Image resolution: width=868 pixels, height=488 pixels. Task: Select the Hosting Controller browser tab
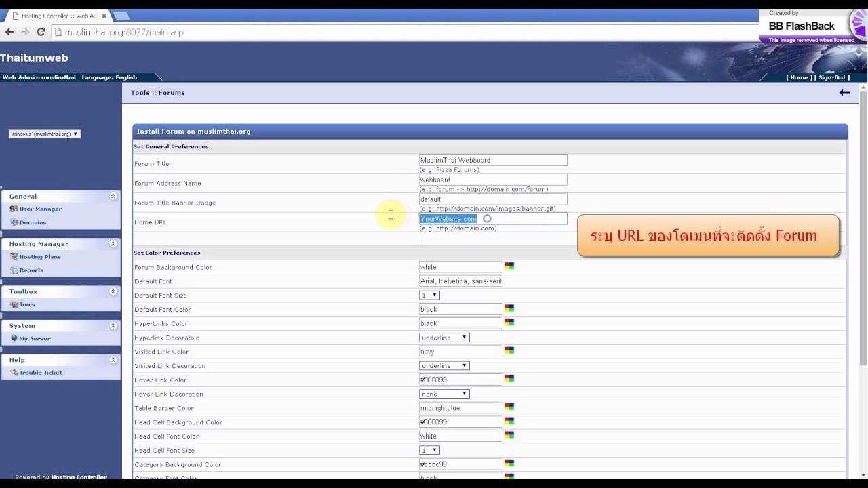(x=58, y=16)
